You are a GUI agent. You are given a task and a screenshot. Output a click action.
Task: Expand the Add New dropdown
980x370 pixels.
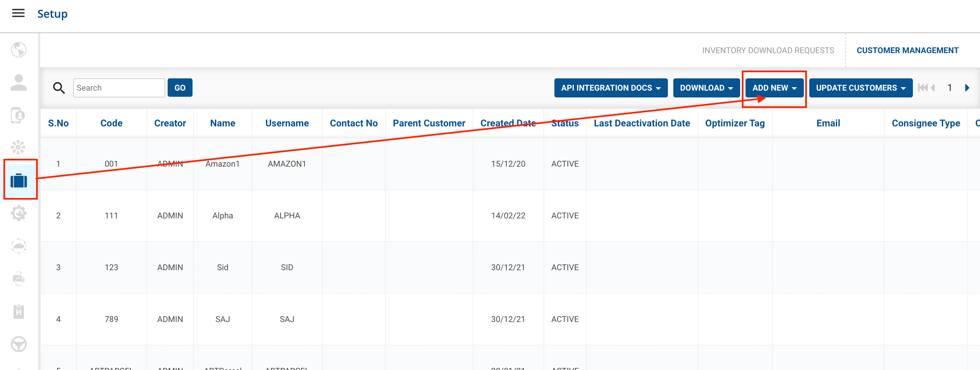pyautogui.click(x=774, y=88)
